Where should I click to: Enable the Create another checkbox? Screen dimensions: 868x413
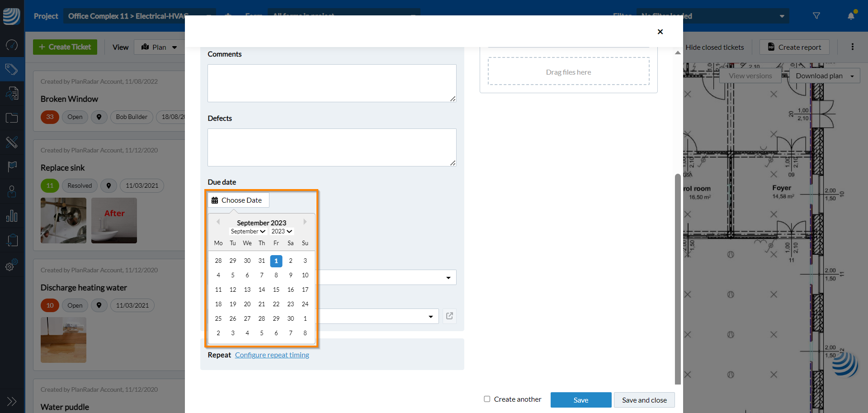pyautogui.click(x=487, y=399)
